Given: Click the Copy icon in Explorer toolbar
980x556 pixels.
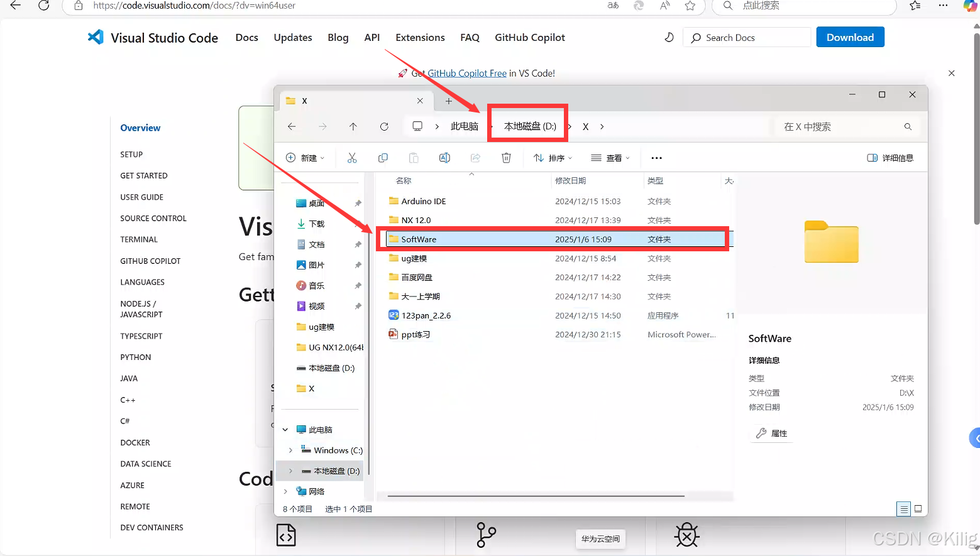Looking at the screenshot, I should 383,158.
